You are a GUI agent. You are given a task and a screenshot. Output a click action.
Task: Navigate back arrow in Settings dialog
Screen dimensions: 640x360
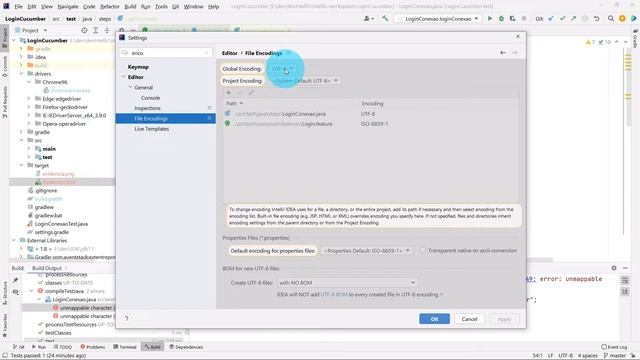pos(503,53)
